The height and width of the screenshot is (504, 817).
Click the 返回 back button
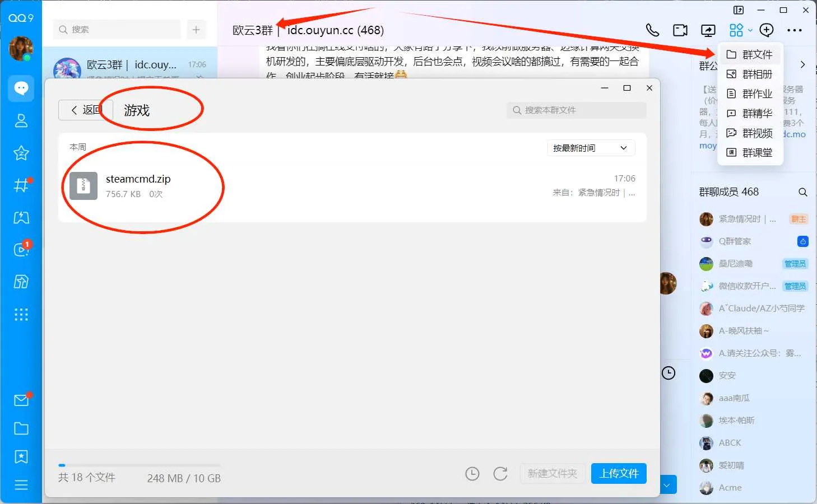coord(85,110)
